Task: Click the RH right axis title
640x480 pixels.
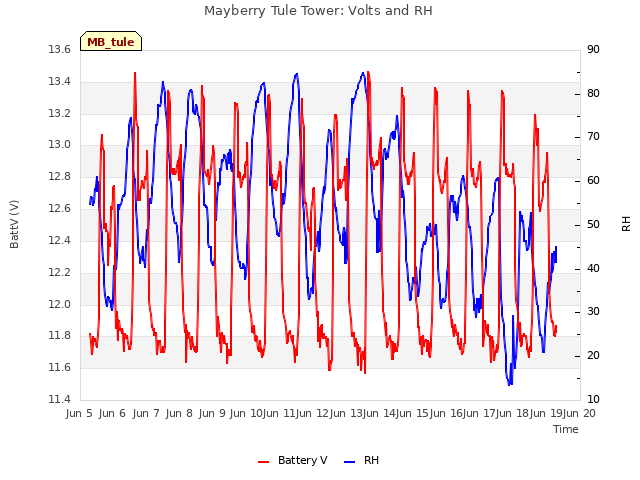Action: [626, 224]
